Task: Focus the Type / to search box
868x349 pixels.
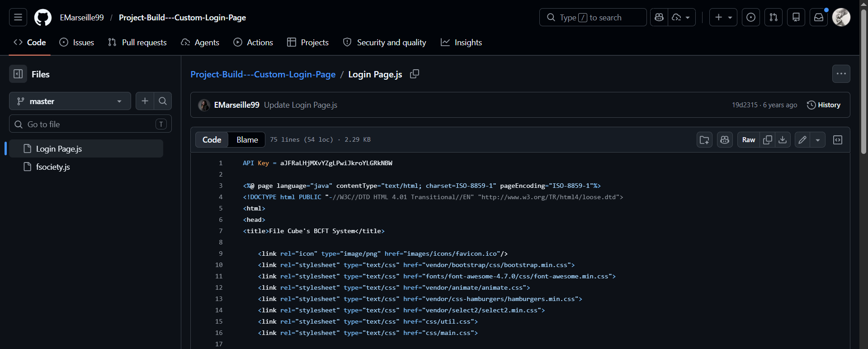Action: click(x=593, y=17)
